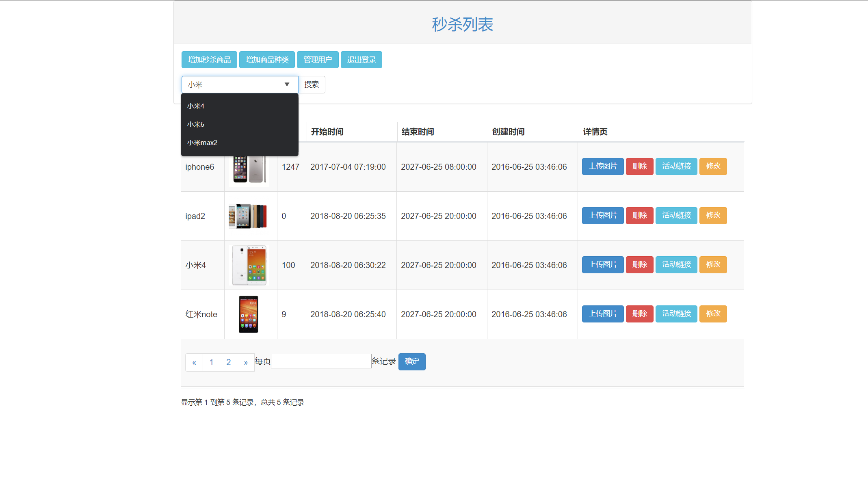Pick 小米max2 from suggestion list

[x=202, y=143]
